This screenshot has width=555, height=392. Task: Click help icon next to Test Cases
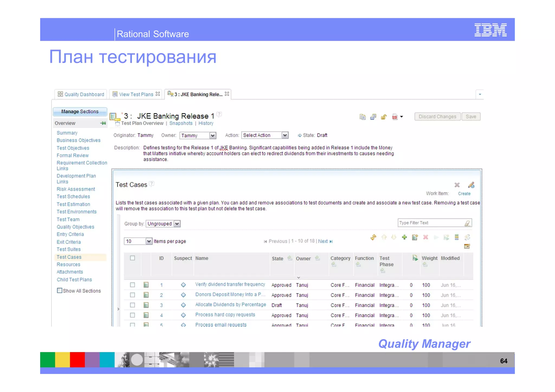[x=152, y=184]
